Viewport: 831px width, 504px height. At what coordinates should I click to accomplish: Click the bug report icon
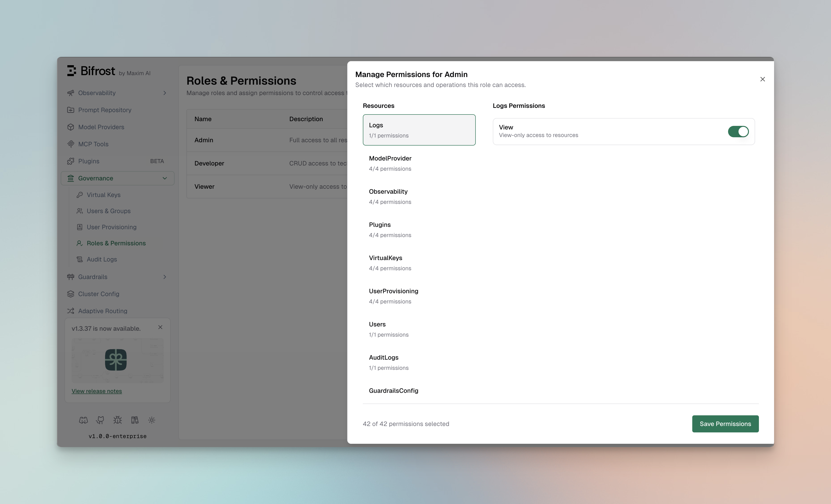[x=117, y=420]
